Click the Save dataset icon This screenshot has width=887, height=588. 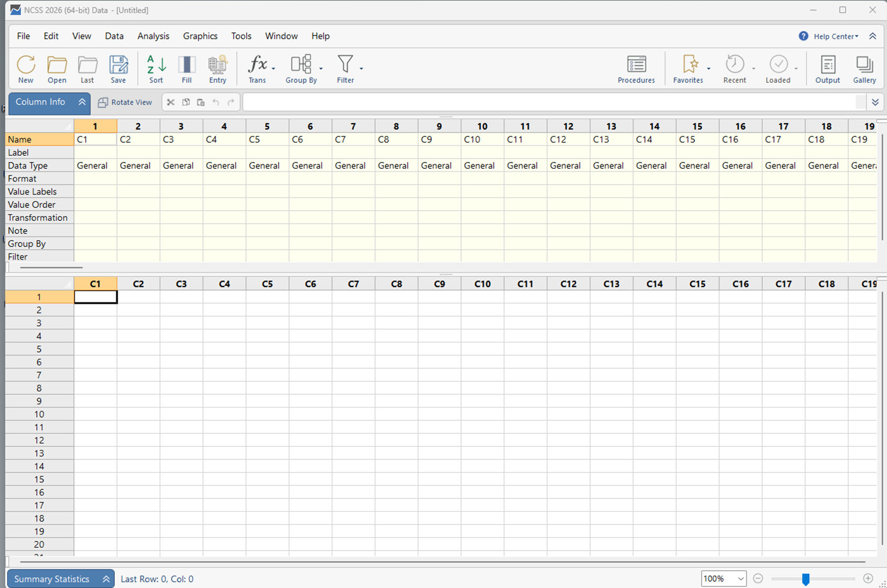coord(118,69)
